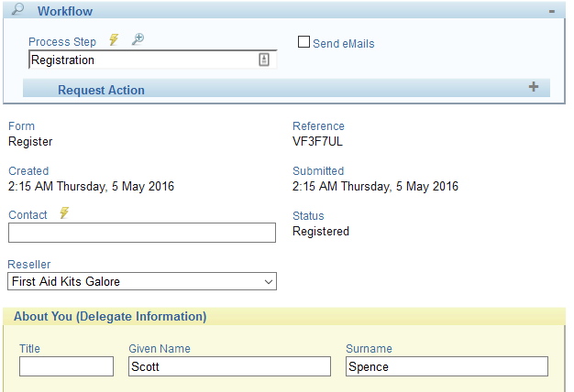Click the About You (Delegate Information) header
This screenshot has height=392, width=574.
click(110, 317)
